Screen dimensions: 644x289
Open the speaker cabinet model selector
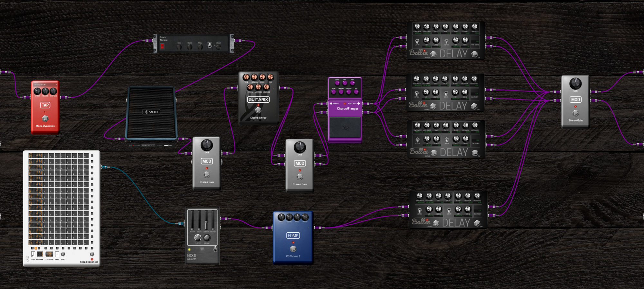tap(148, 145)
